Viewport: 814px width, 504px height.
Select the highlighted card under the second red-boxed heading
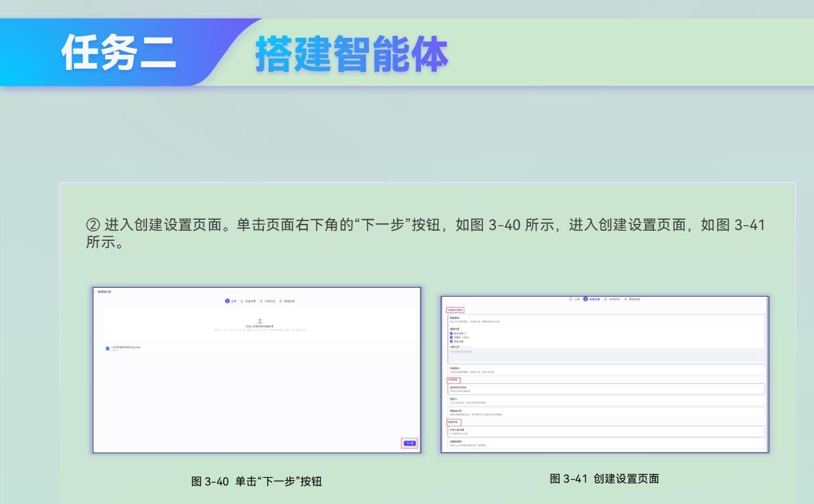point(606,389)
